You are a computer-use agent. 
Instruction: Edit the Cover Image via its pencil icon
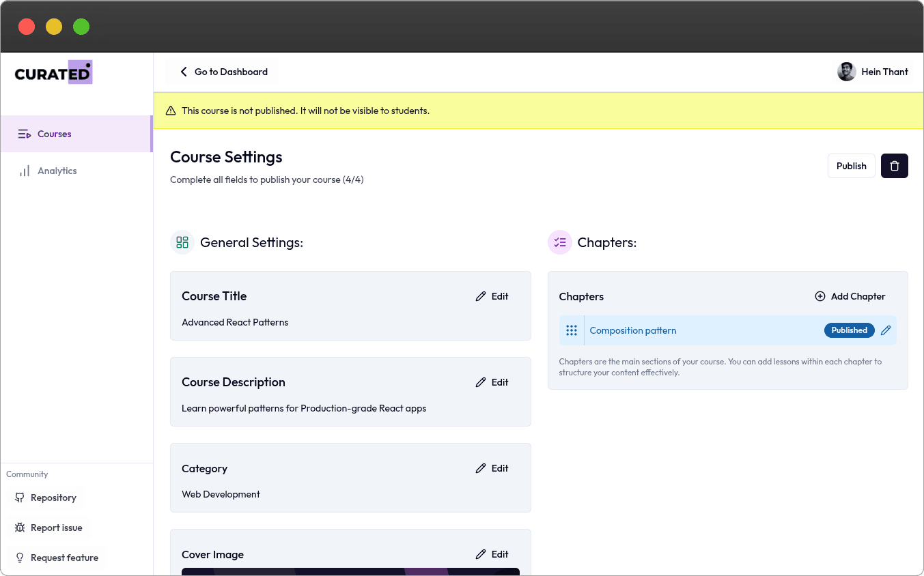[480, 554]
